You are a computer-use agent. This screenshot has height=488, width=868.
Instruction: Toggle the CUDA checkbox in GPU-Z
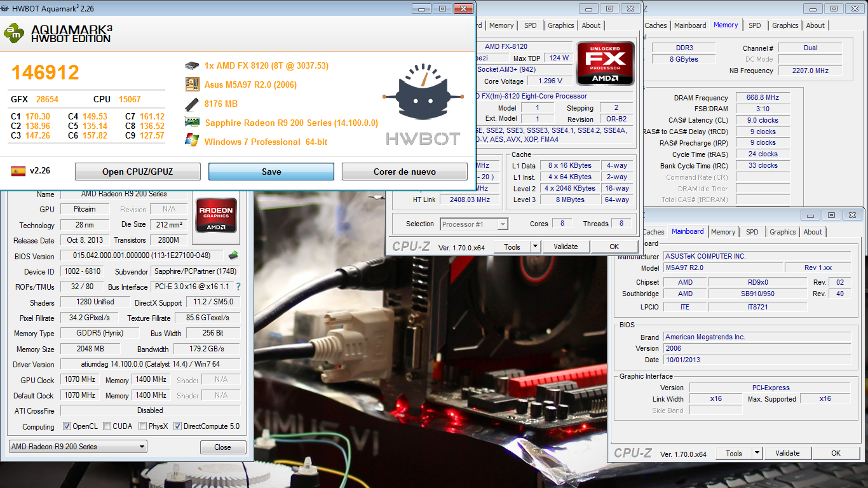[x=107, y=426]
